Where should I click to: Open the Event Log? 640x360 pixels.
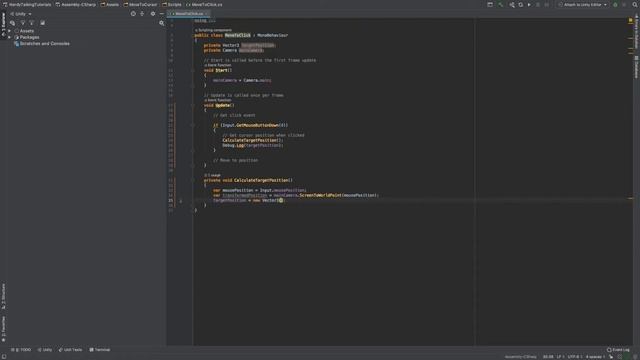point(618,350)
